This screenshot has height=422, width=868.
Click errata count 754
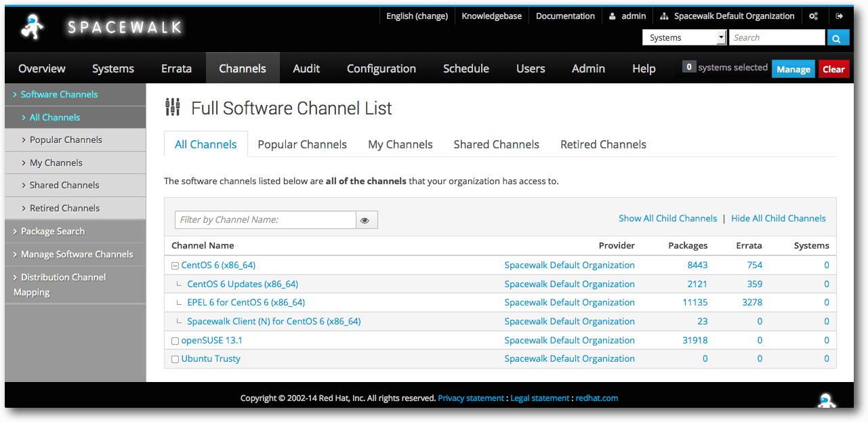pos(755,265)
